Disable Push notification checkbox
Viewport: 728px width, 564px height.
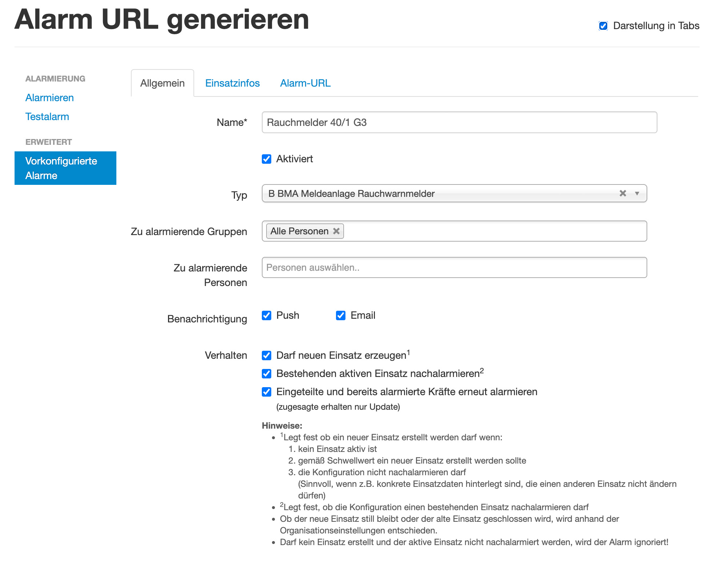click(267, 315)
